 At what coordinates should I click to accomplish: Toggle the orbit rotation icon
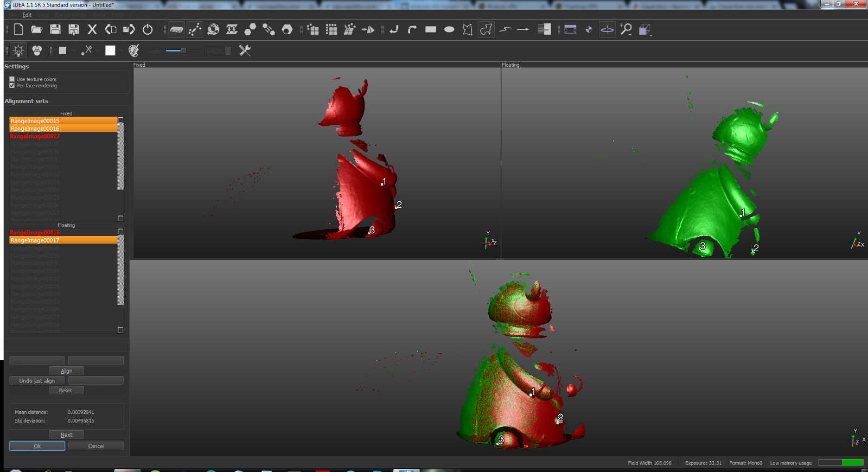click(x=607, y=29)
